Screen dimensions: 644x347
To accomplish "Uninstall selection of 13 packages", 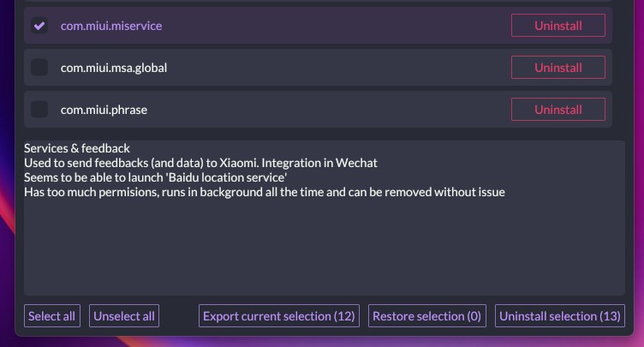I will 560,316.
